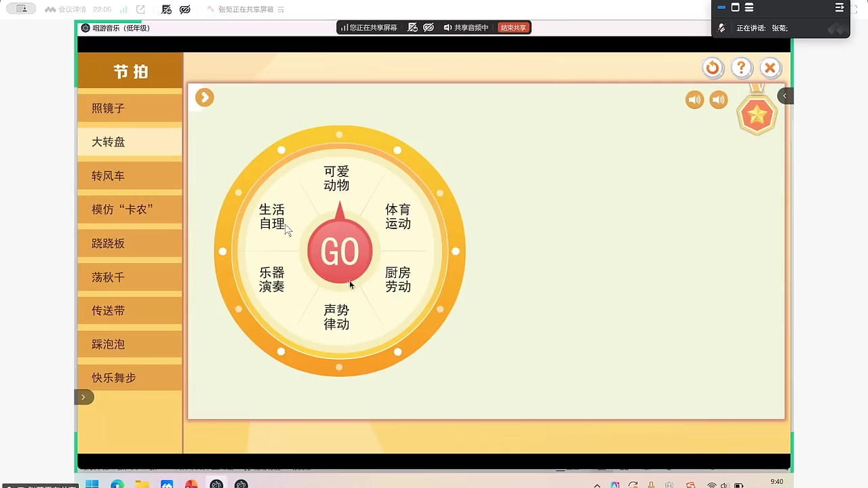This screenshot has width=868, height=488.
Task: Click the speaker icon nearest the star medal
Action: click(718, 100)
